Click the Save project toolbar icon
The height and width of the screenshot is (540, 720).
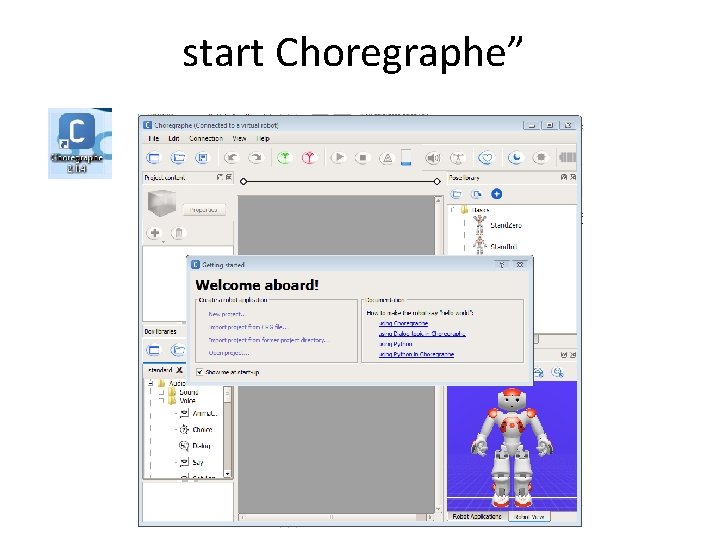(x=202, y=158)
